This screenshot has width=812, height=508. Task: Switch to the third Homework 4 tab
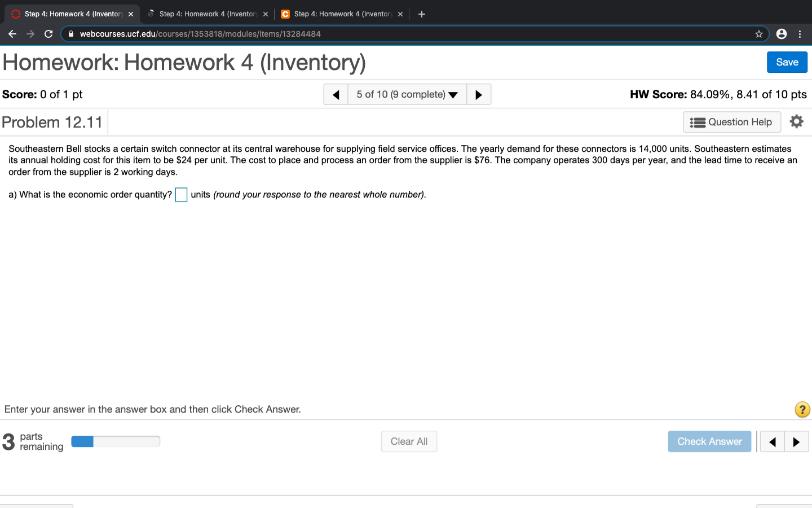click(343, 14)
